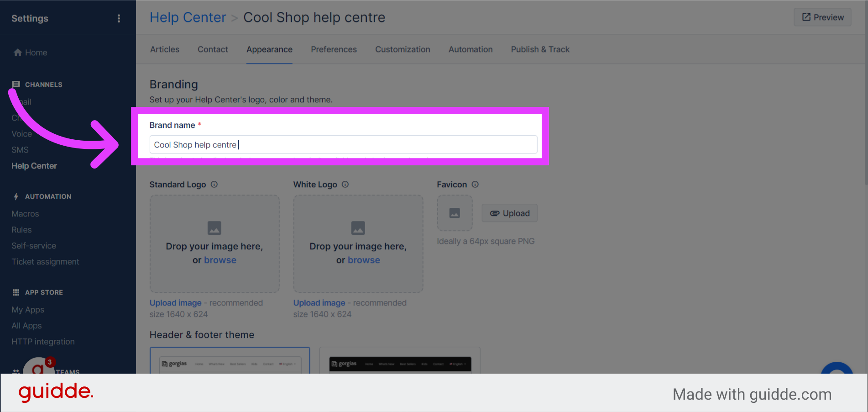Open All Apps

click(26, 326)
